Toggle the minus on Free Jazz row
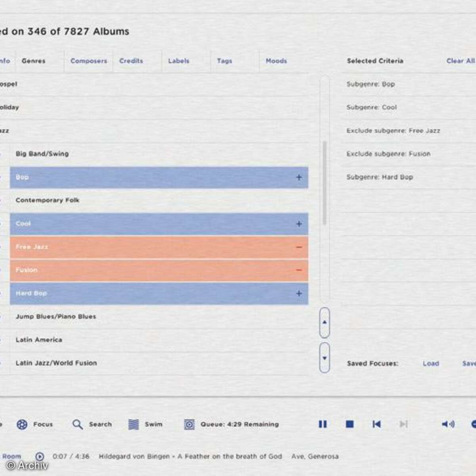476x476 pixels. (x=299, y=247)
